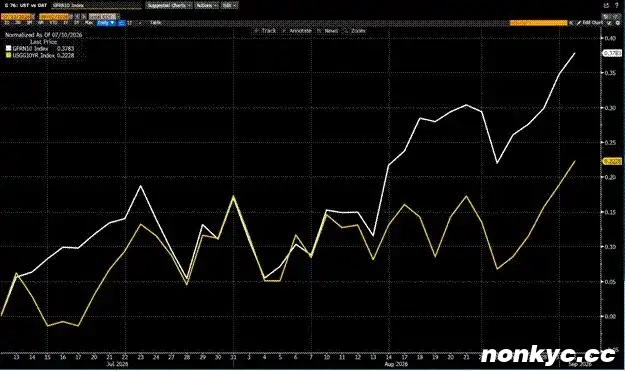
Task: Click the 0.3783 white price tag on axis
Action: tap(611, 53)
